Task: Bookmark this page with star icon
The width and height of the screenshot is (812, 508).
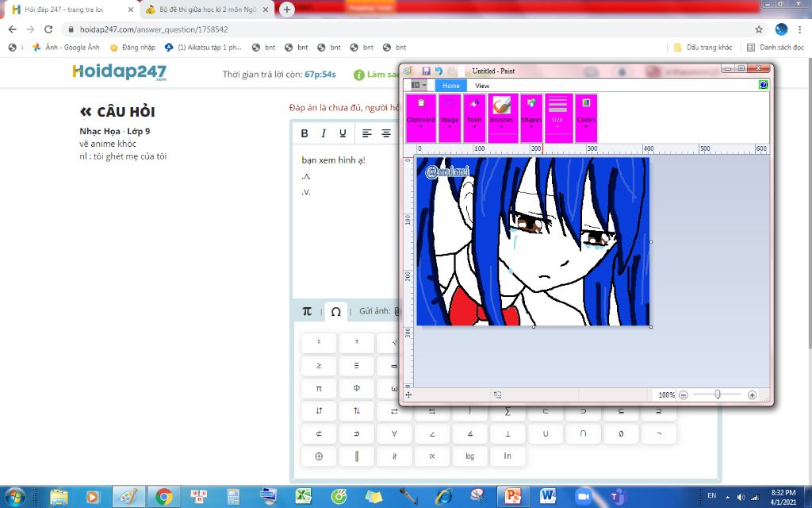Action: pyautogui.click(x=759, y=29)
